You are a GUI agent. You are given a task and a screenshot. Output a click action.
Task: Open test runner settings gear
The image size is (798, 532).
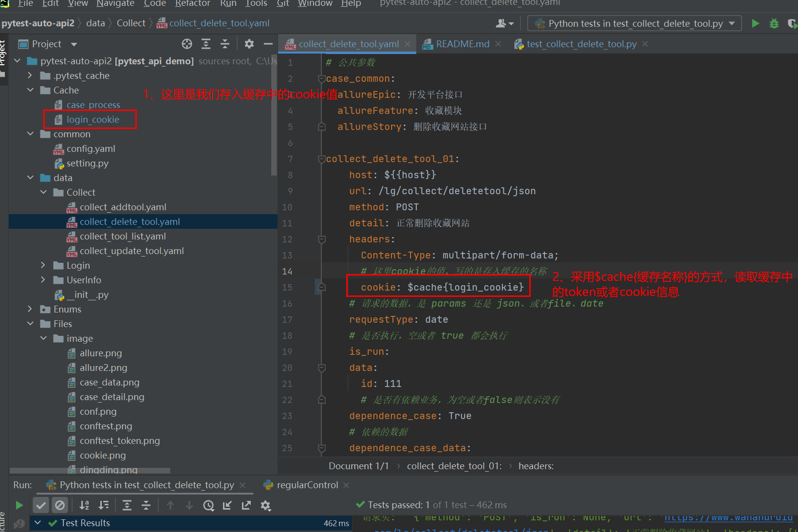(x=265, y=505)
